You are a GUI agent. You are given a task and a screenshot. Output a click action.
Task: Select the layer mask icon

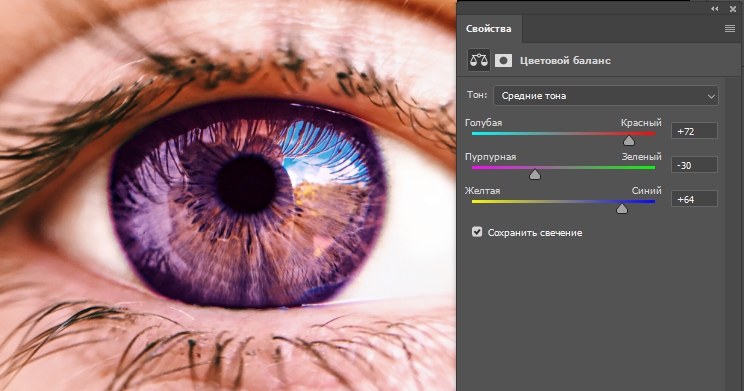[x=503, y=60]
